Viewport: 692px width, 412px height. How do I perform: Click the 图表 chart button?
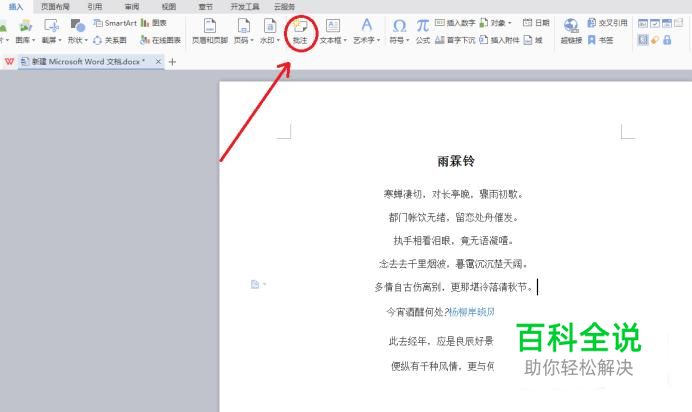click(154, 23)
